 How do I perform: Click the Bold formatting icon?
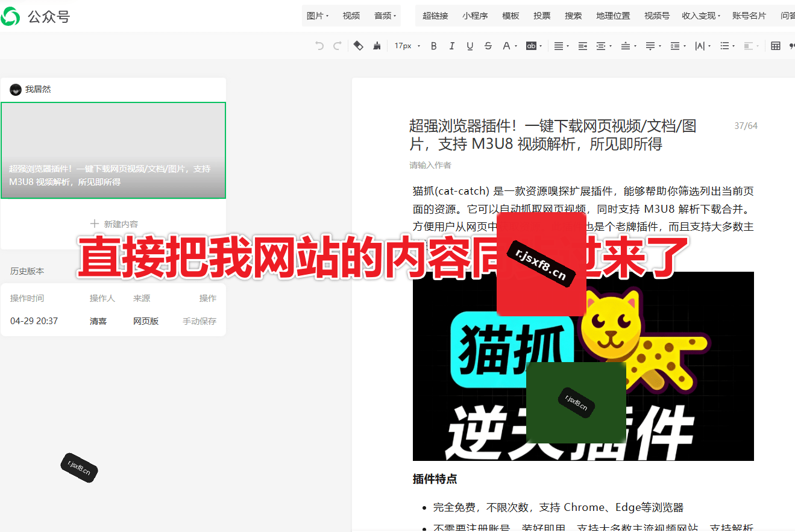(x=433, y=46)
